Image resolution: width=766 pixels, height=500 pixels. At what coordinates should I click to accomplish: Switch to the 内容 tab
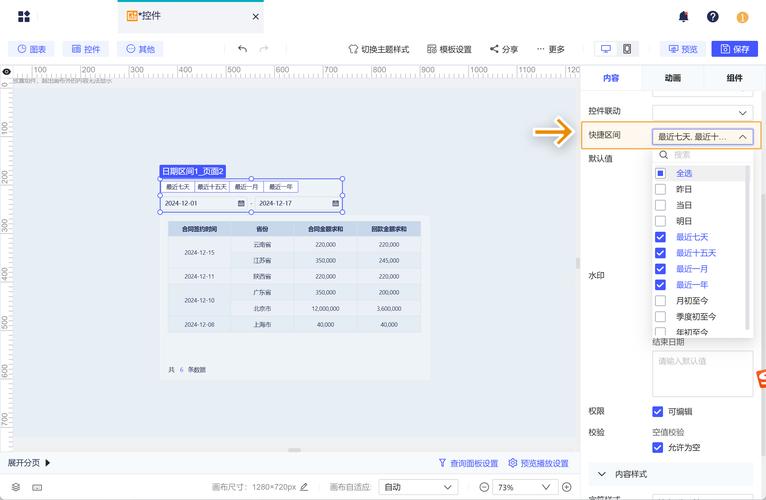(611, 78)
